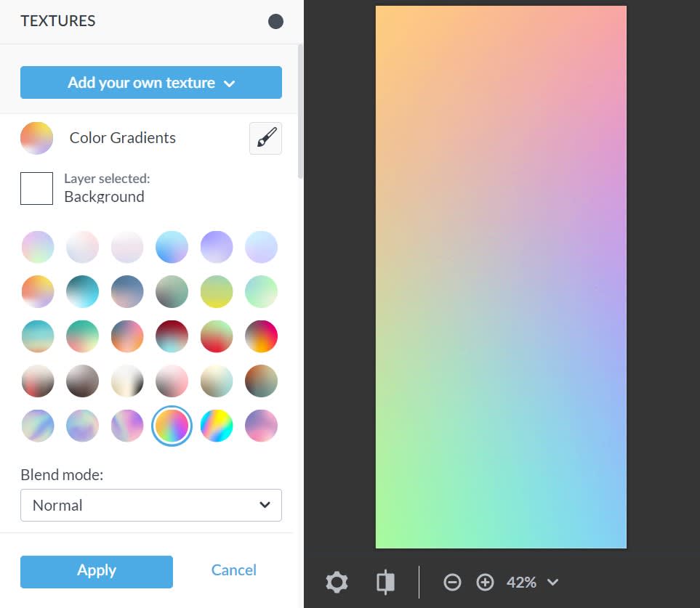
Task: Choose the pastel pink-green gradient in first row
Action: click(38, 247)
